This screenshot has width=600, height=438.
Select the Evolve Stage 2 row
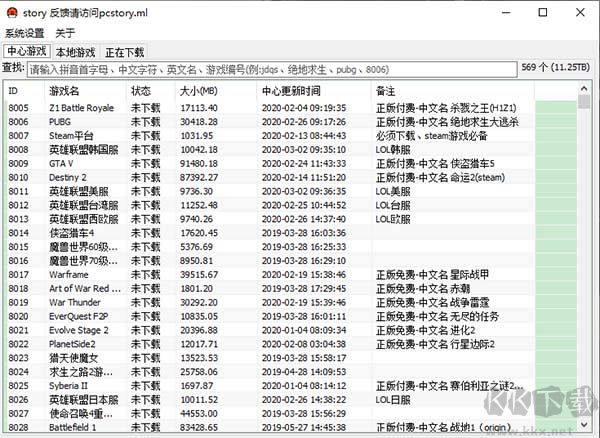pyautogui.click(x=269, y=330)
